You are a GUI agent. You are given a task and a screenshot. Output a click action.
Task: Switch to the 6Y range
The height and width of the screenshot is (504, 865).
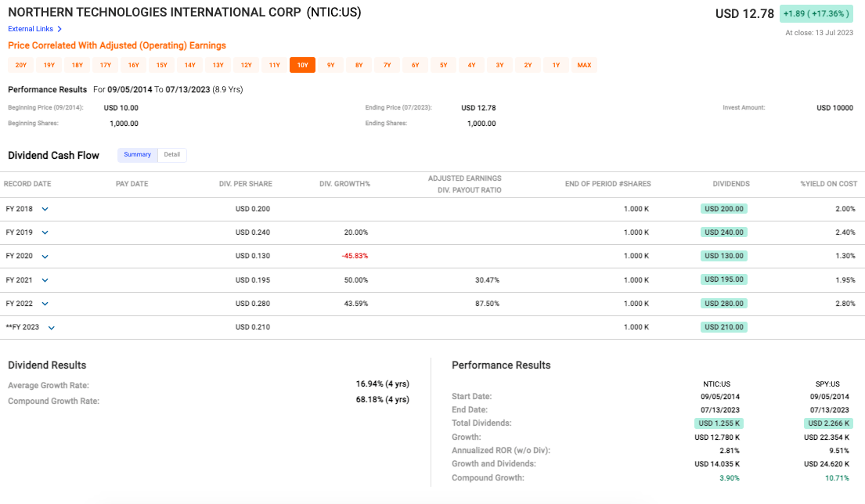415,65
